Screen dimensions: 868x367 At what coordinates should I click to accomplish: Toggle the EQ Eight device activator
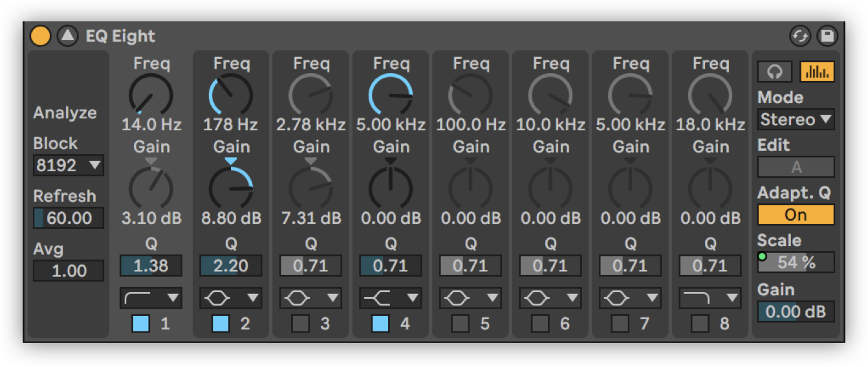(40, 36)
